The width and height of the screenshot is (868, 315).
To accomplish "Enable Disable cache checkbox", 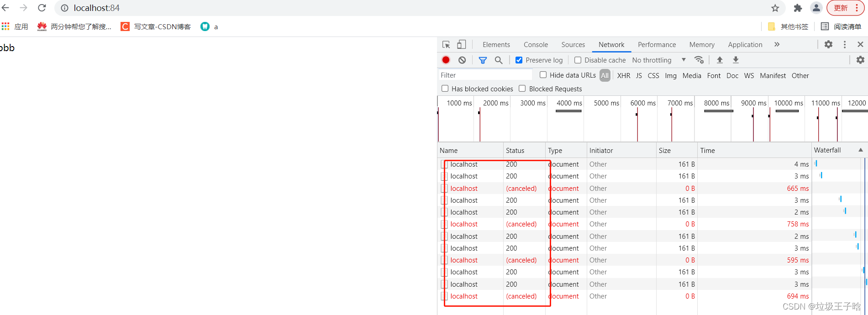I will point(578,60).
